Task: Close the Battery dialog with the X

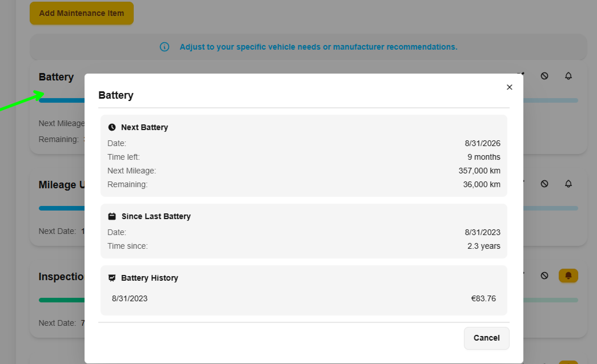Action: click(509, 87)
